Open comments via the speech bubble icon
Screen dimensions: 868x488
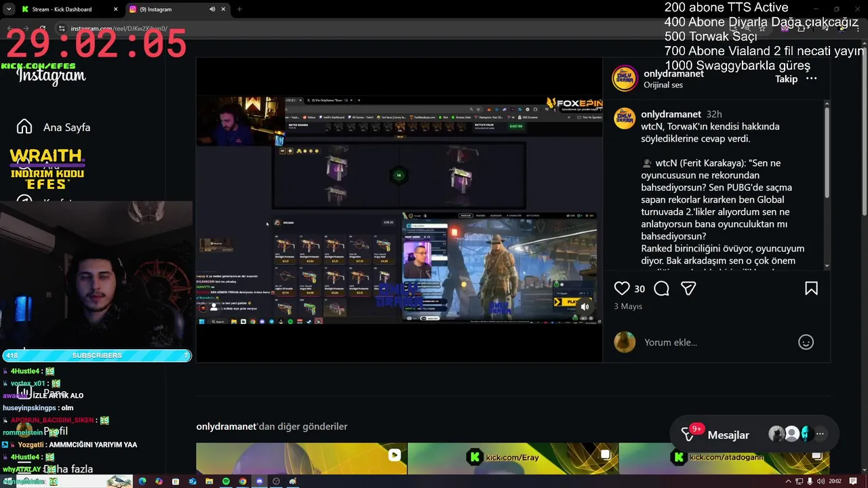pyautogui.click(x=662, y=289)
